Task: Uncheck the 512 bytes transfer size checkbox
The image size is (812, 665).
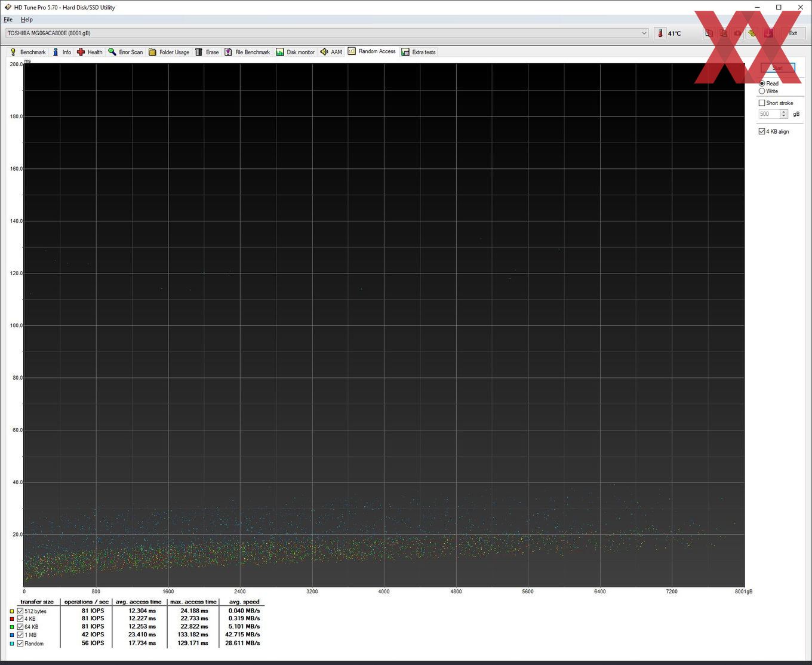Action: pyautogui.click(x=20, y=611)
